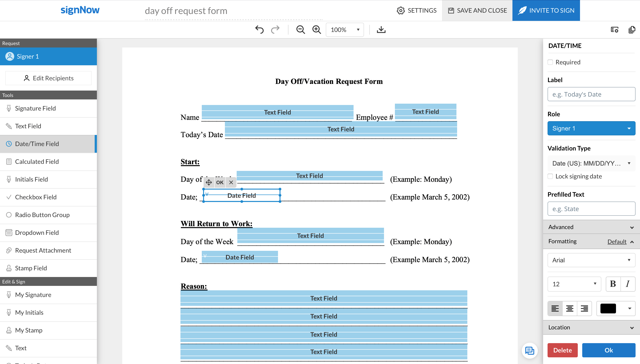Click the redo arrow icon
The height and width of the screenshot is (364, 640).
(x=275, y=30)
